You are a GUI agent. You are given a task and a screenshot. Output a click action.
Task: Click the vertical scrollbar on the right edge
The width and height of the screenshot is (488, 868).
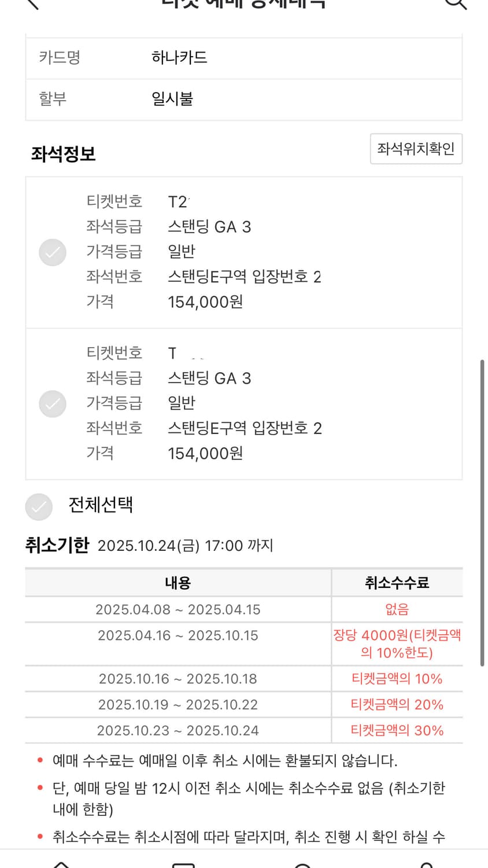tap(482, 513)
